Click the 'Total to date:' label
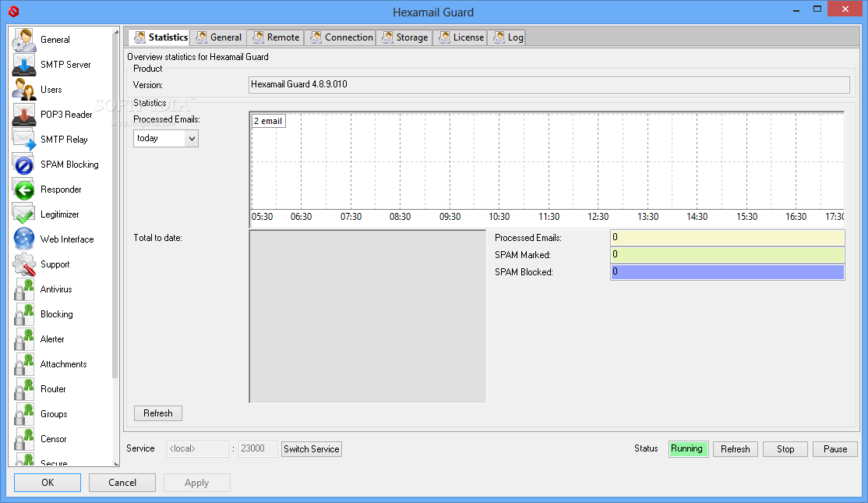 pos(157,238)
